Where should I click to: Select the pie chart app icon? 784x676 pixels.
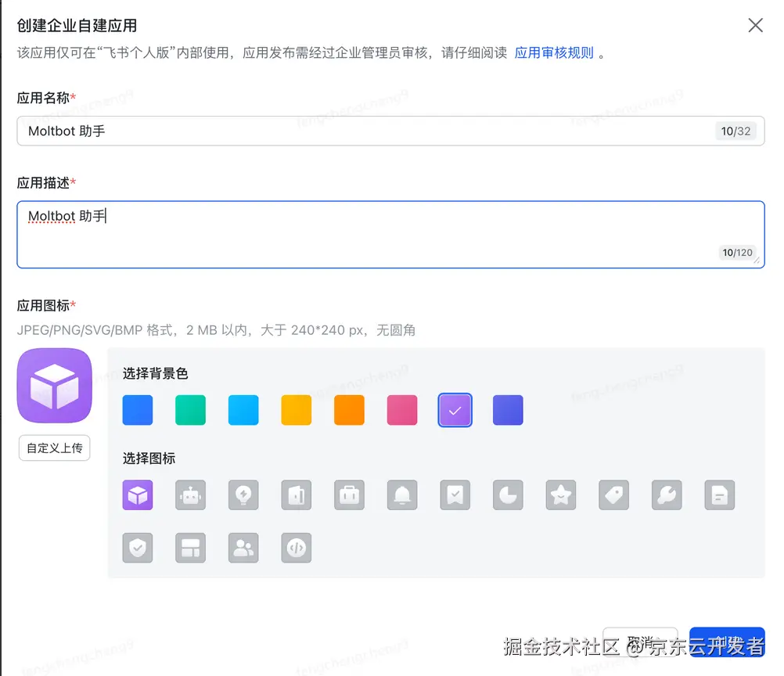click(x=508, y=494)
